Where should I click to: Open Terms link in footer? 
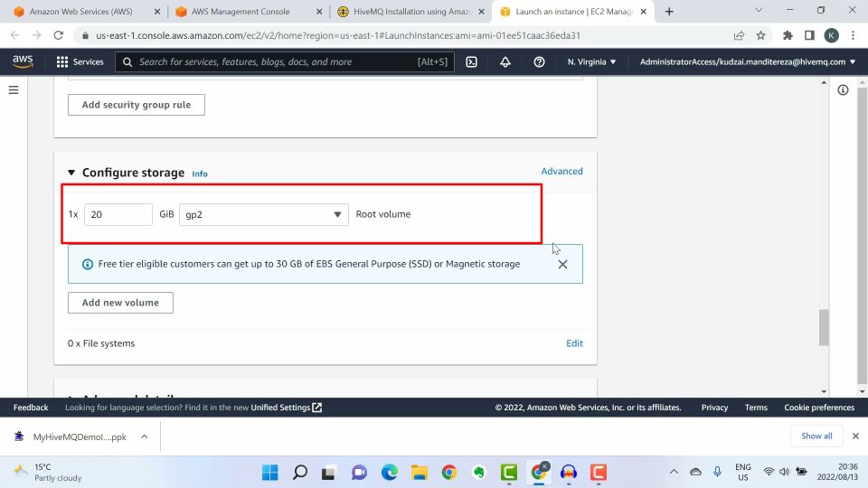(x=756, y=408)
